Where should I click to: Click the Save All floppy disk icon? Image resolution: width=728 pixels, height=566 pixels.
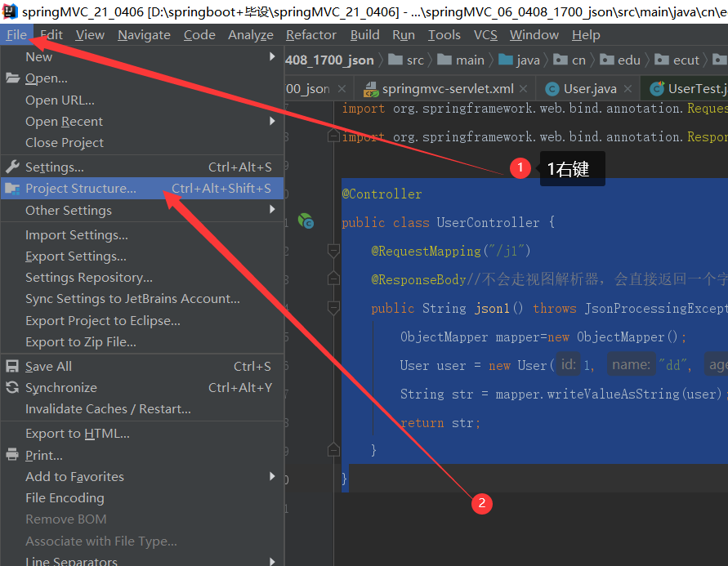[12, 366]
